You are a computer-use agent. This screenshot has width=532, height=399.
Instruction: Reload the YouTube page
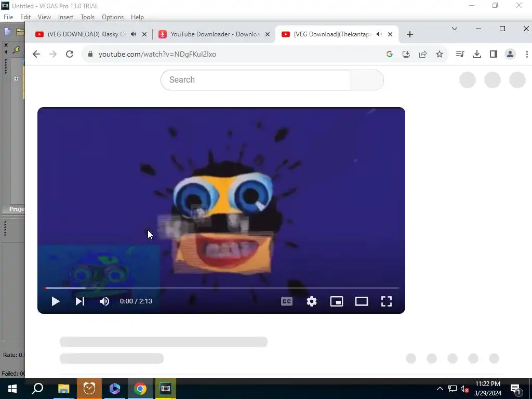click(70, 54)
